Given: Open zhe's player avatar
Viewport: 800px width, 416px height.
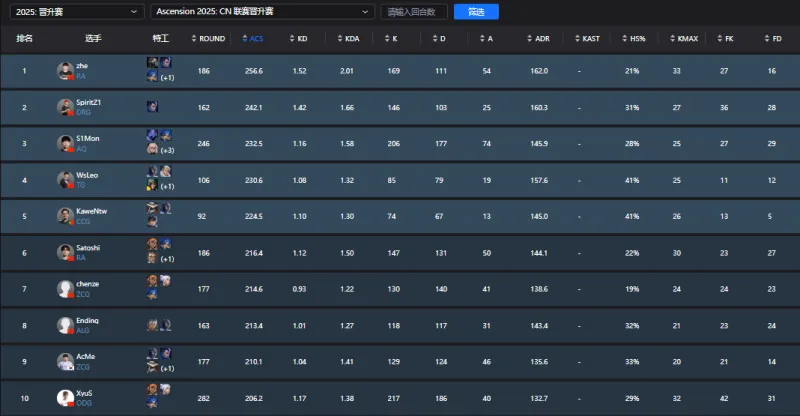Looking at the screenshot, I should tap(65, 70).
